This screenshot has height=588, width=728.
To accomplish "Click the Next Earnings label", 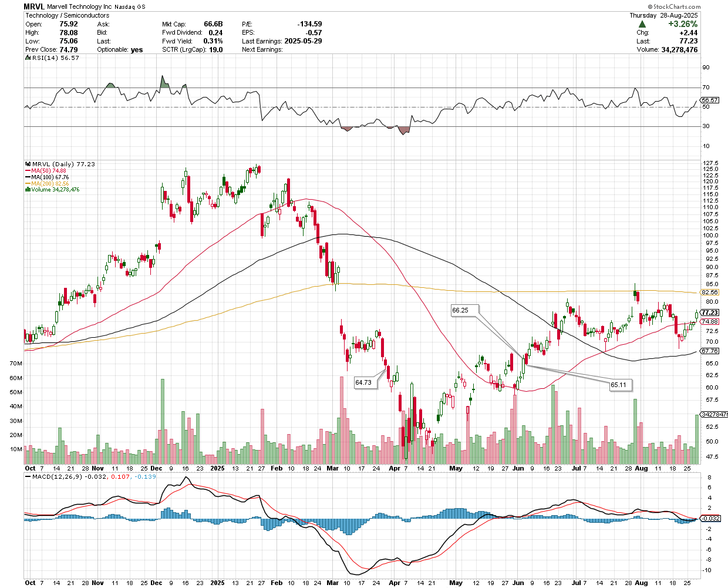I will tap(262, 50).
